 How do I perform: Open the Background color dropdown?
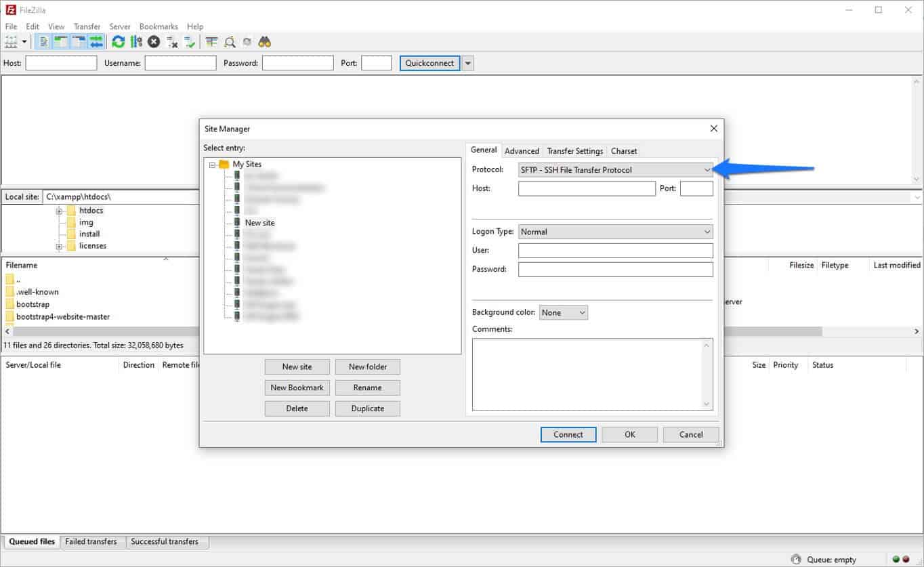564,312
